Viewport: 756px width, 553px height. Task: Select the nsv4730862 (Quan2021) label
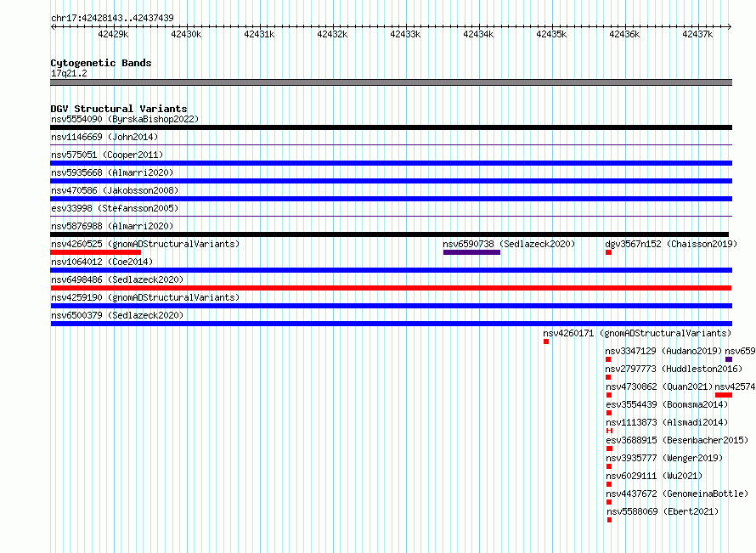pyautogui.click(x=659, y=387)
